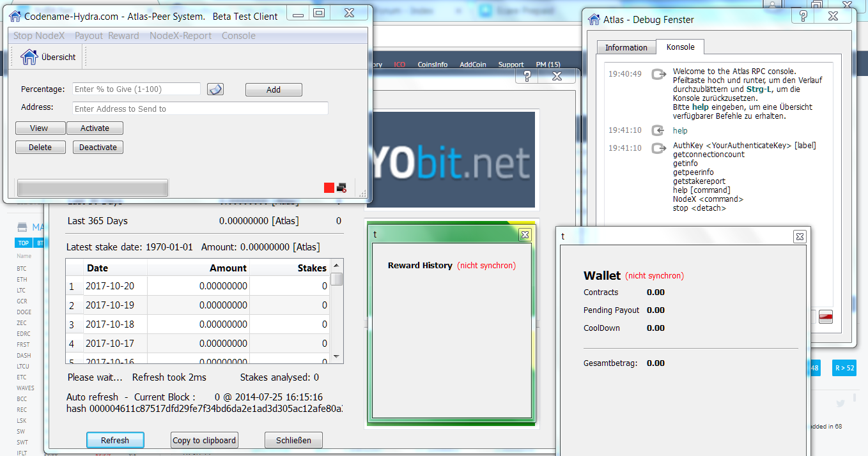Focus the Address to Send to field
The height and width of the screenshot is (456, 868).
click(200, 109)
